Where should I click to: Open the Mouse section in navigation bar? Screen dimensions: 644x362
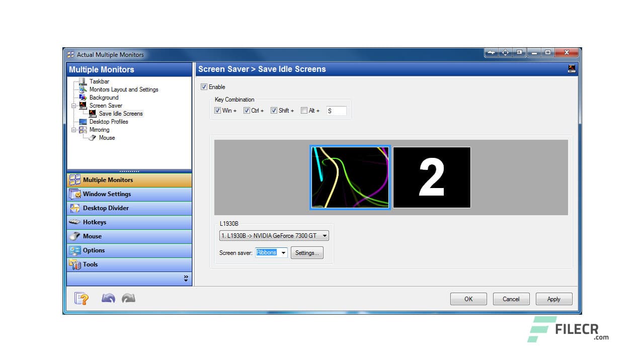click(129, 236)
